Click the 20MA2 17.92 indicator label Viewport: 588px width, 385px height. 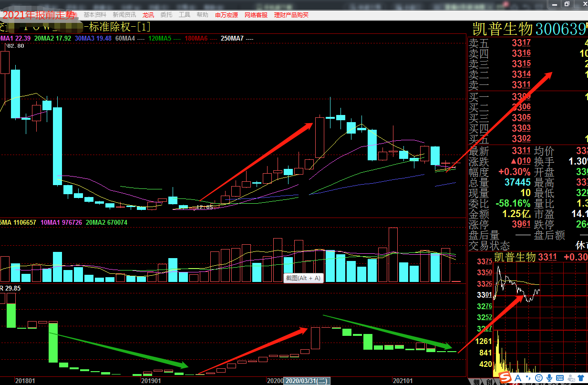click(53, 38)
